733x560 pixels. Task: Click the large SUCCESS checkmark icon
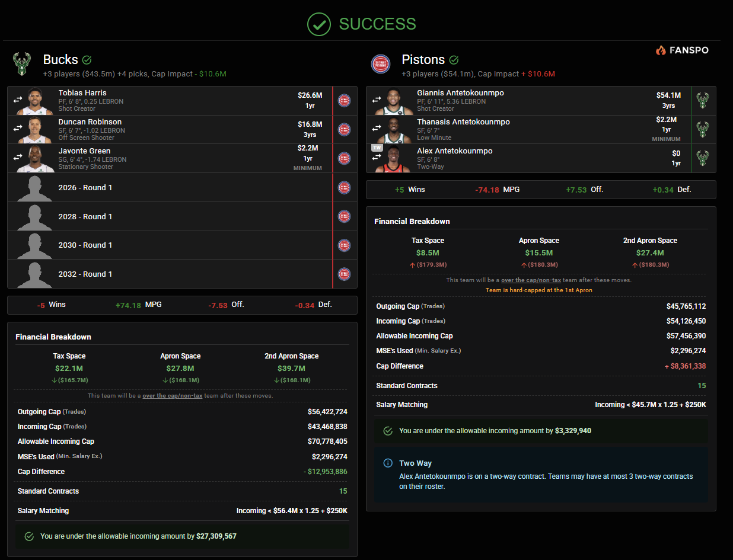click(319, 24)
